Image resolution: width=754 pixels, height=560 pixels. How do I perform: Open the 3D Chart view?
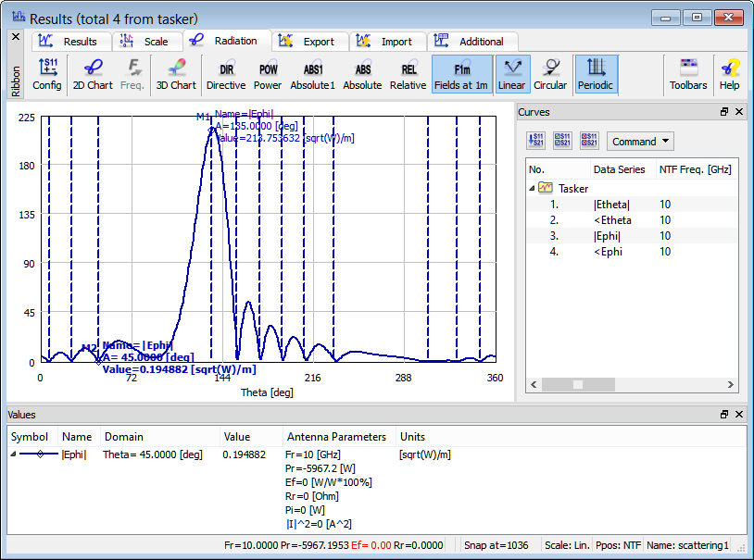pos(175,74)
